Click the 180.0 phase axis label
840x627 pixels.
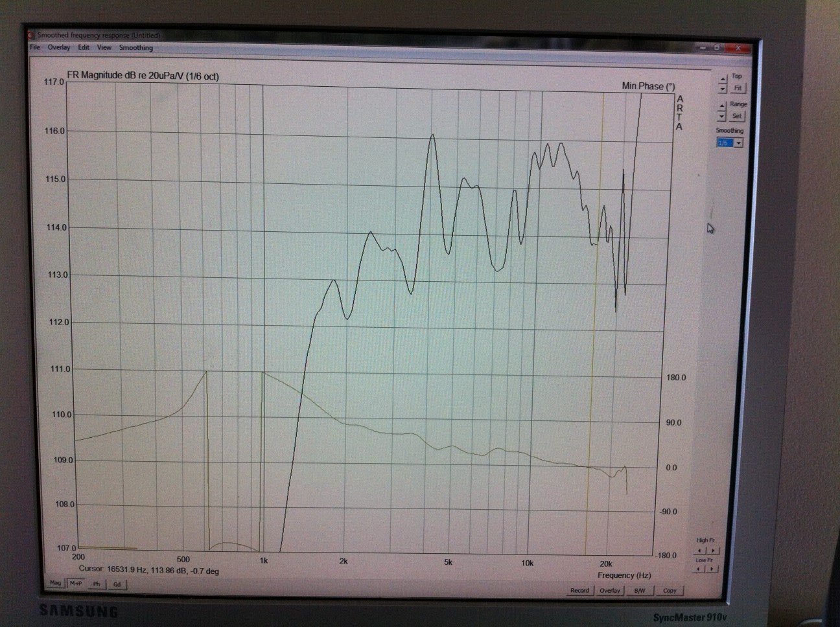click(676, 378)
